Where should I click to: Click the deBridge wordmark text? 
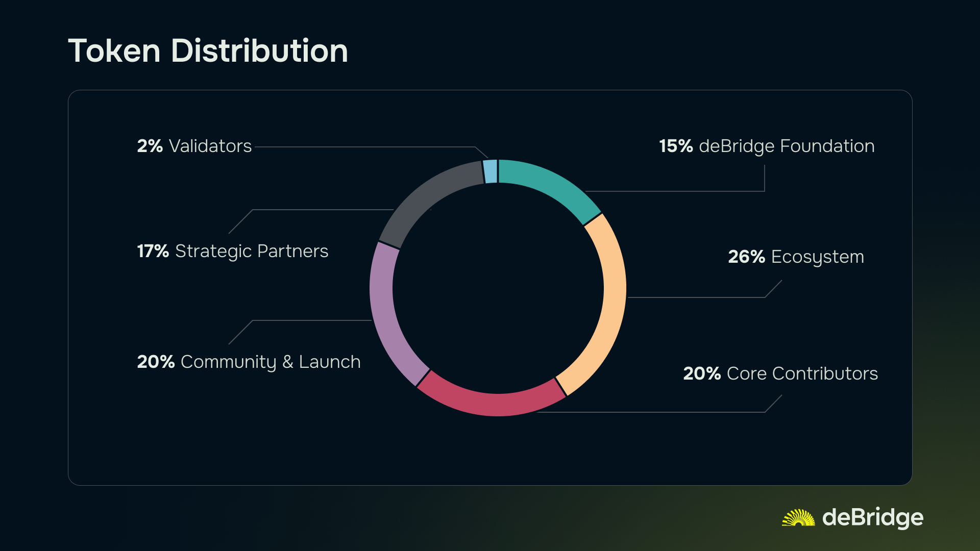[873, 517]
